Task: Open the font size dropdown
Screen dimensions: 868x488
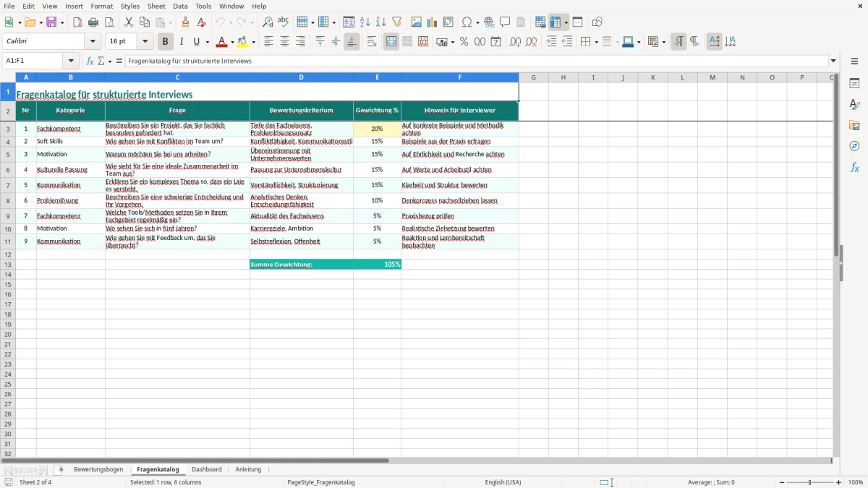Action: (145, 42)
